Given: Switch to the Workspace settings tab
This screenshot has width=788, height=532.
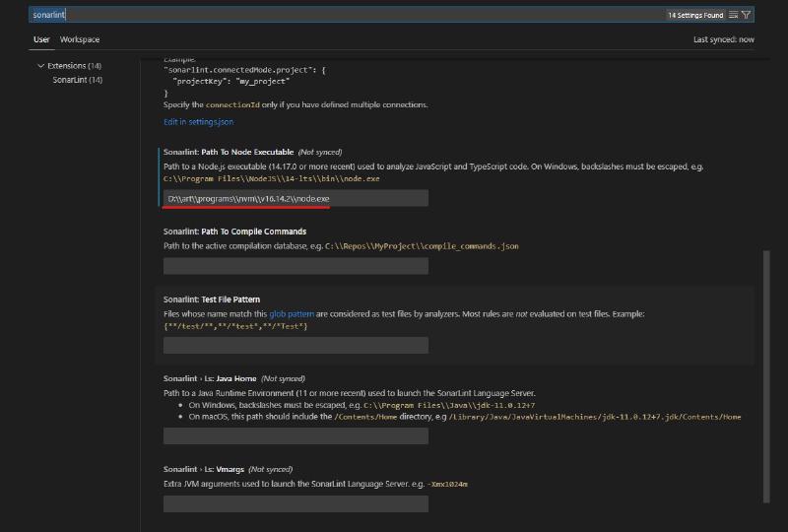Looking at the screenshot, I should click(80, 39).
